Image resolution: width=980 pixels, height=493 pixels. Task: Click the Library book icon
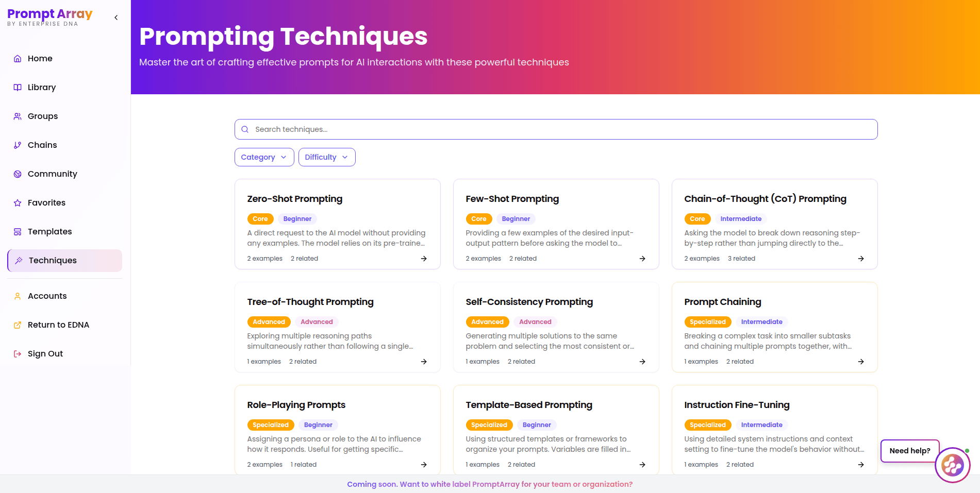coord(18,88)
